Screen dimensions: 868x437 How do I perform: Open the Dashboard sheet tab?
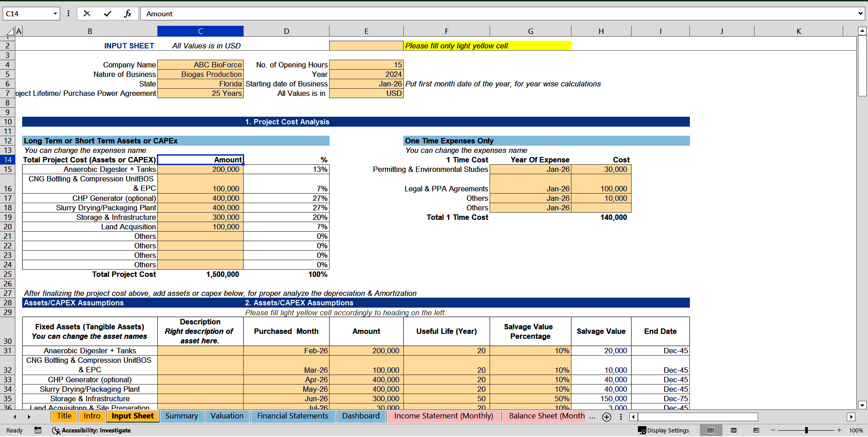click(x=361, y=416)
